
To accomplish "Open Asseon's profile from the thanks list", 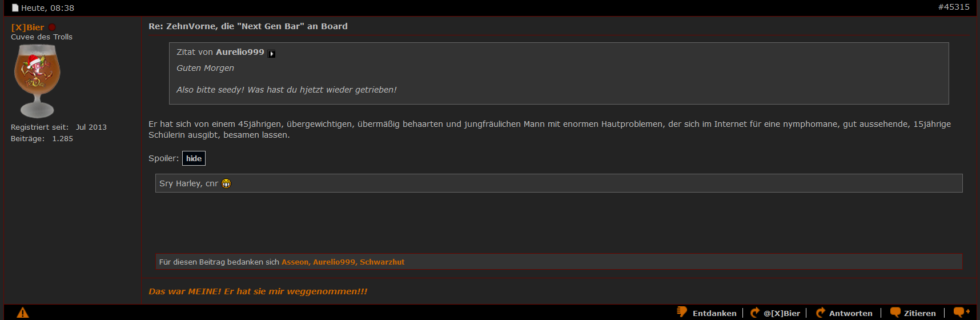I will [295, 262].
